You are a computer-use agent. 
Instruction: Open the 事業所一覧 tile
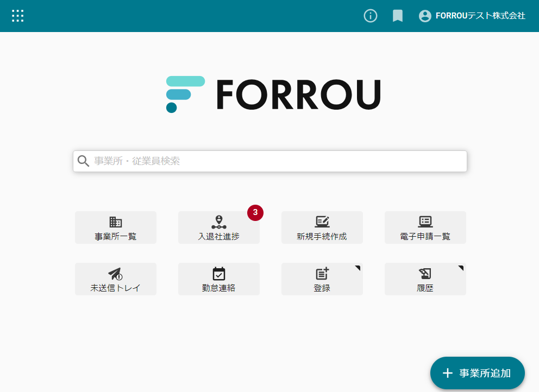[116, 227]
